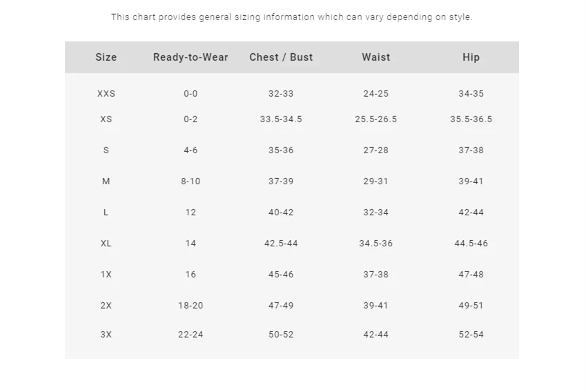Image resolution: width=586 pixels, height=392 pixels.
Task: Click the 42.5-44 chest measurement
Action: (x=281, y=244)
